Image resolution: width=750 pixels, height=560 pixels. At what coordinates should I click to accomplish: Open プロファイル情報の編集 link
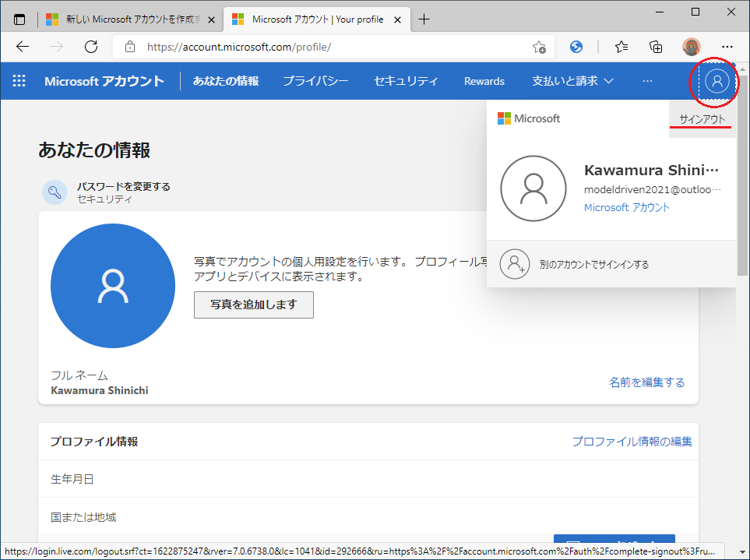coord(632,441)
